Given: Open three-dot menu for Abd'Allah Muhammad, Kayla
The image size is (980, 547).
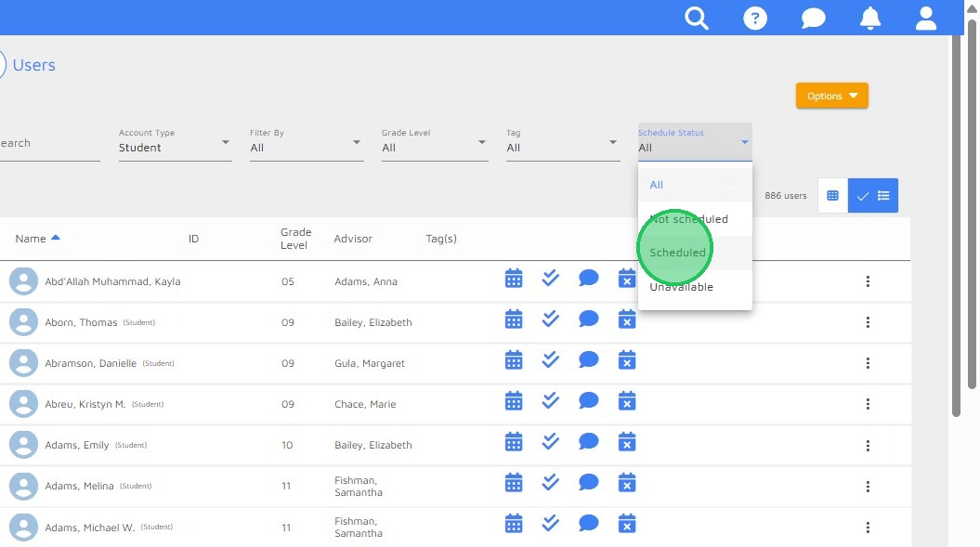Looking at the screenshot, I should [868, 281].
